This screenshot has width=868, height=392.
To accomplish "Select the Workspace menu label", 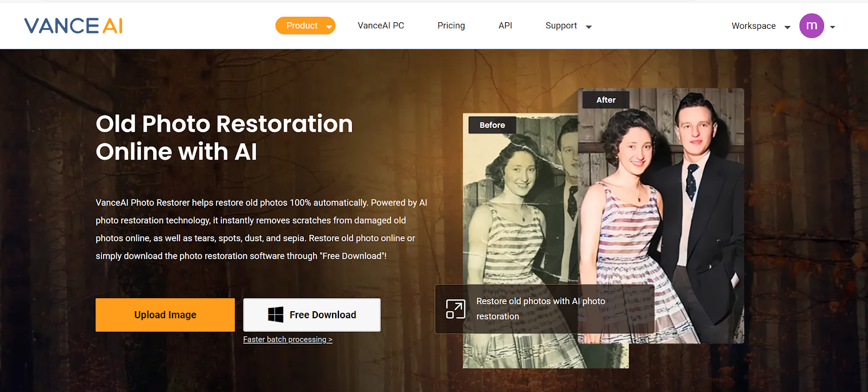I will tap(754, 26).
